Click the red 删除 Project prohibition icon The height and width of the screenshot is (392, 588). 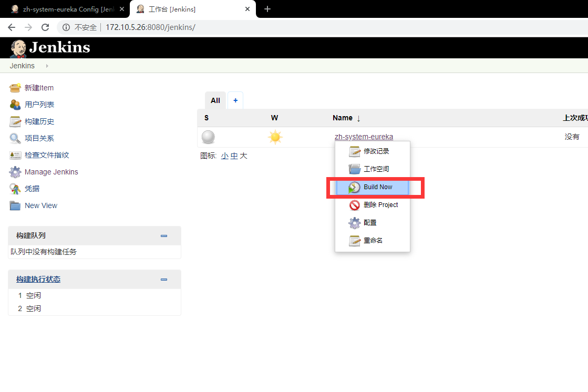pyautogui.click(x=354, y=205)
